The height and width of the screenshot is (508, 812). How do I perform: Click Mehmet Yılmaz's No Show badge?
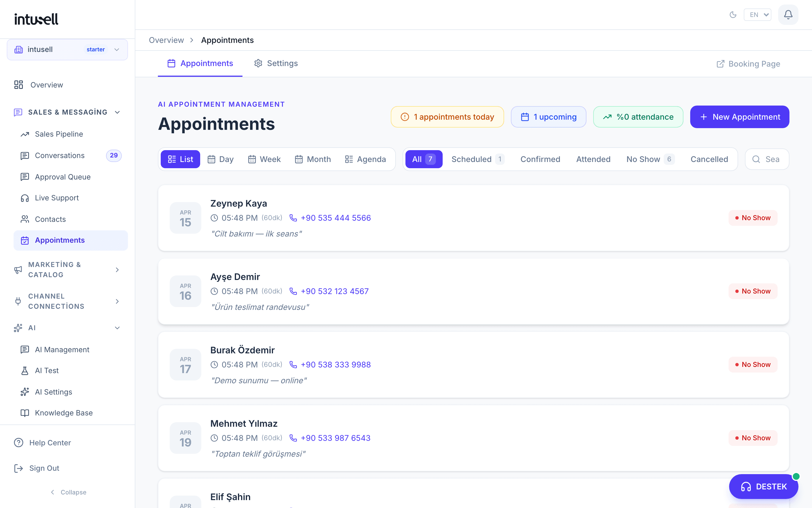(753, 438)
